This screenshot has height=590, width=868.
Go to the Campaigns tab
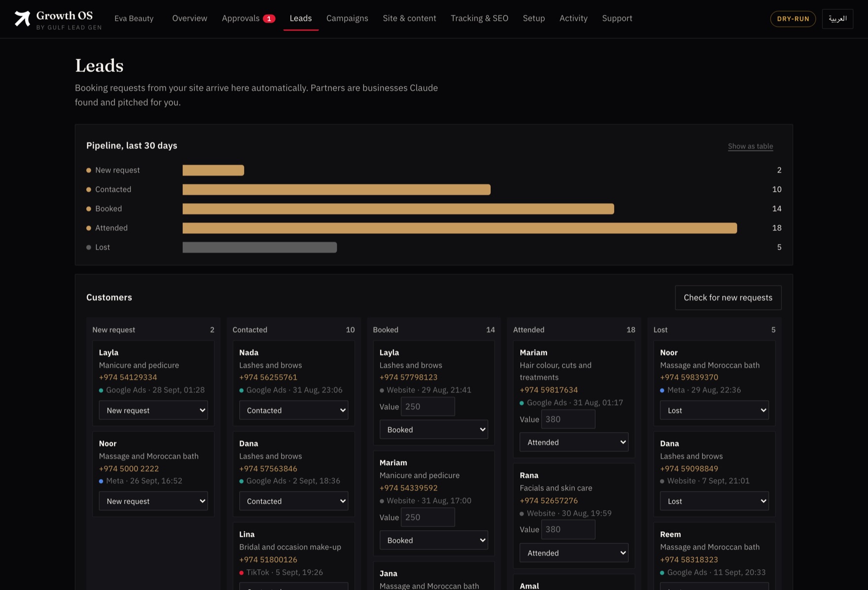click(x=347, y=18)
